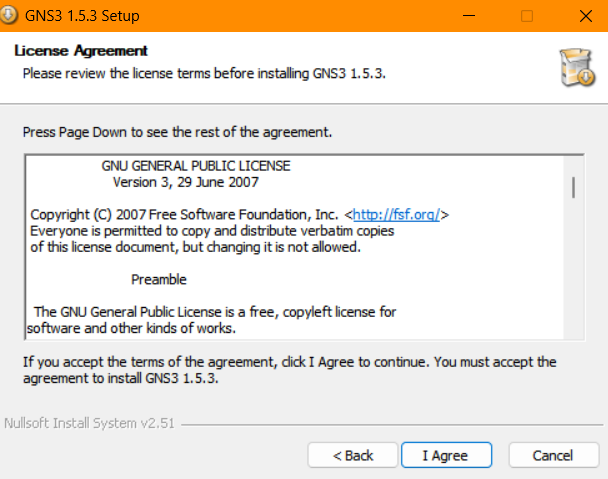608x479 pixels.
Task: Click 'Press Page Down to see the rest' text
Action: 177,132
